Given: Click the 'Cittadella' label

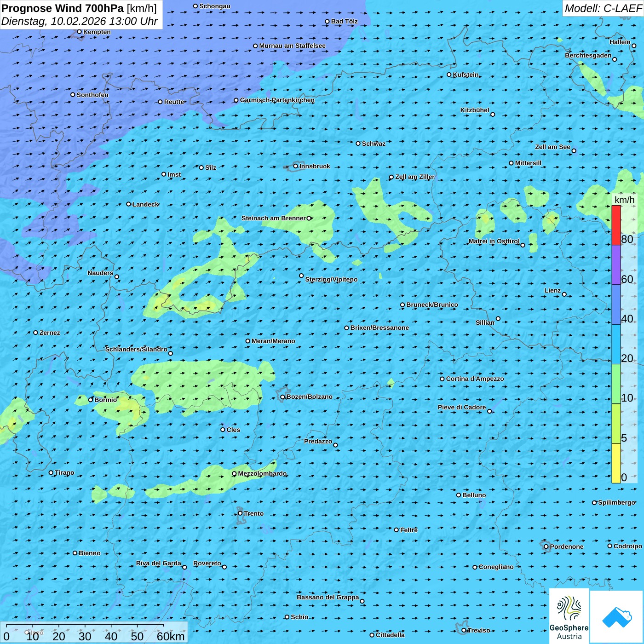Looking at the screenshot, I should tap(390, 635).
